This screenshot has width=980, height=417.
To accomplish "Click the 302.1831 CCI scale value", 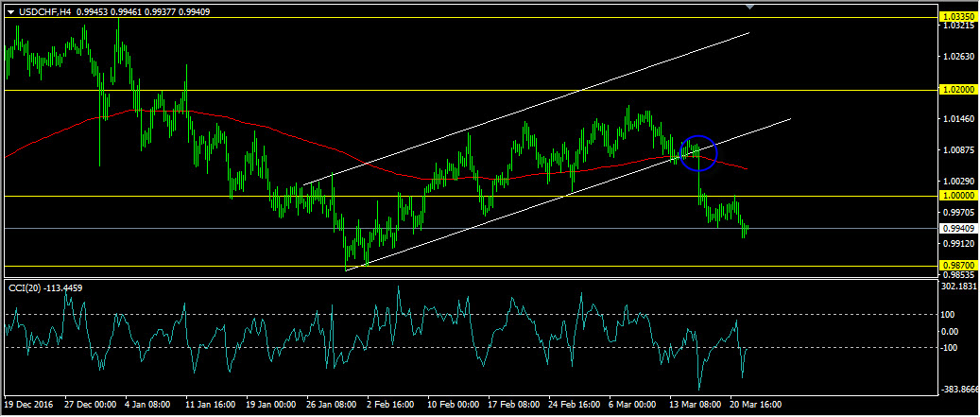I will (959, 286).
